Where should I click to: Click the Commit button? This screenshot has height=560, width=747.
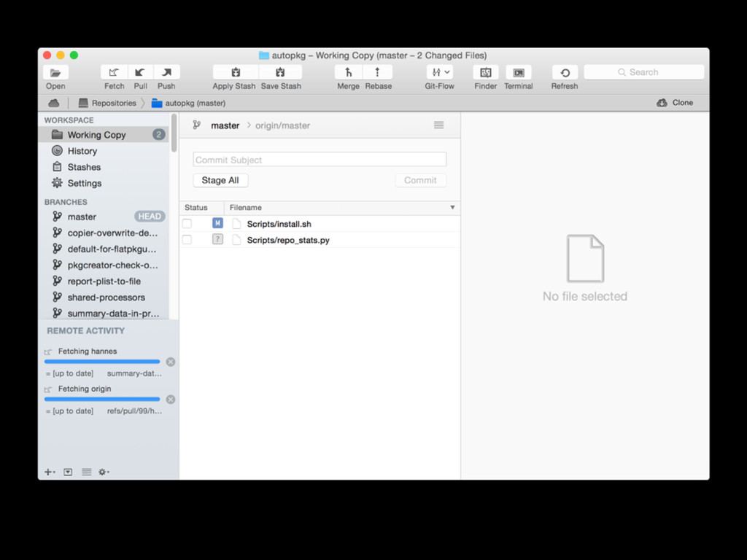click(420, 181)
